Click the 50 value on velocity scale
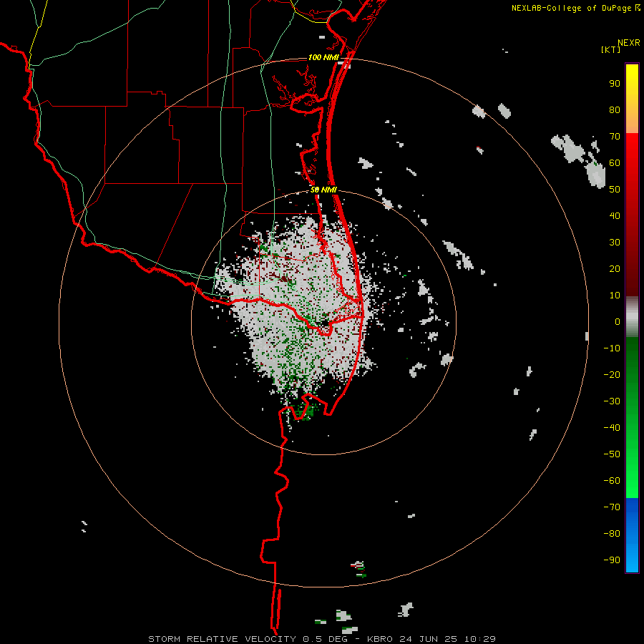Image resolution: width=644 pixels, height=644 pixels. [x=615, y=190]
